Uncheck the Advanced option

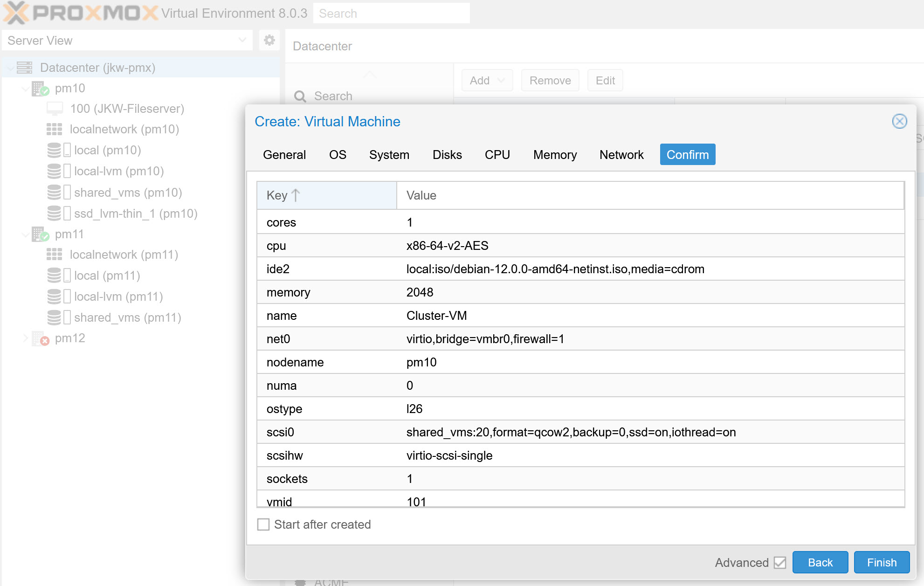coord(780,563)
